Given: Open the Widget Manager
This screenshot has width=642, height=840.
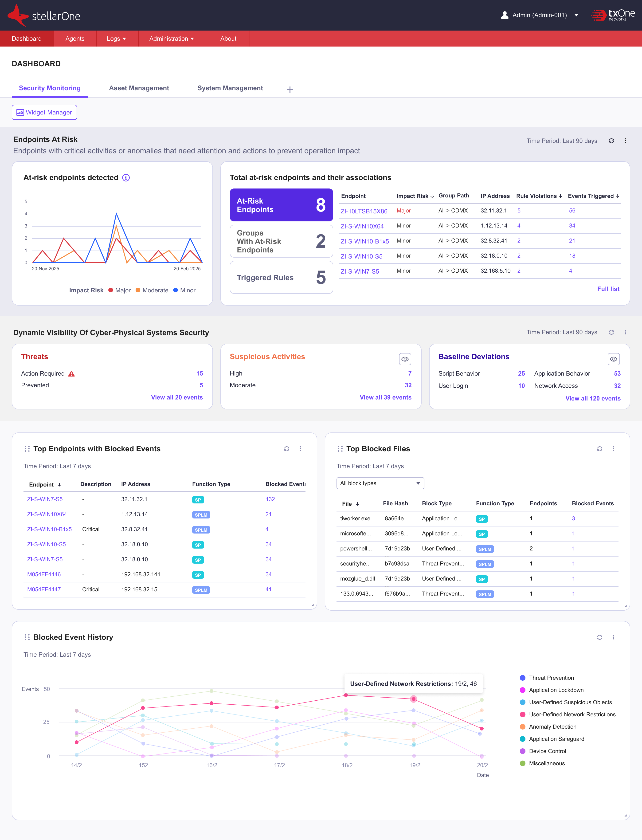Looking at the screenshot, I should click(x=44, y=112).
